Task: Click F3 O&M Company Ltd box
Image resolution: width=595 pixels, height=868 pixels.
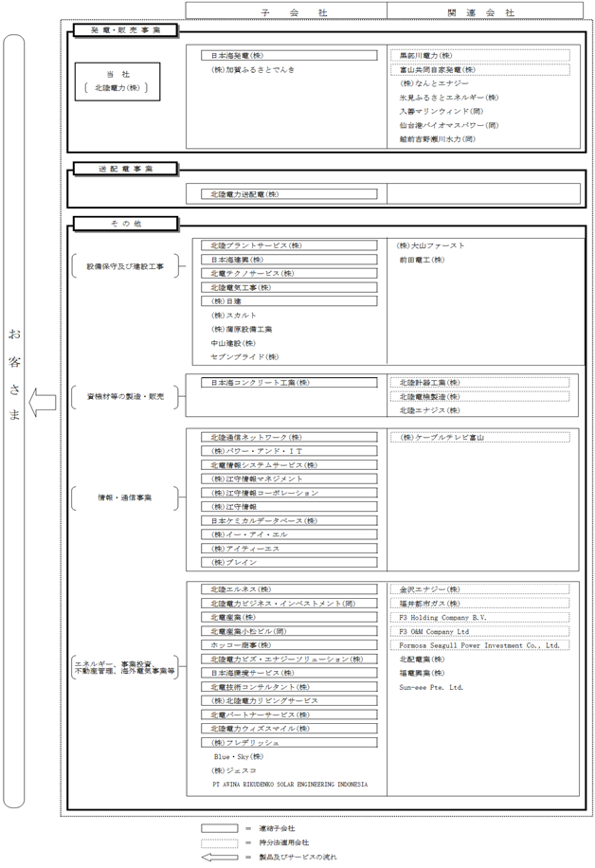Action: 479,632
